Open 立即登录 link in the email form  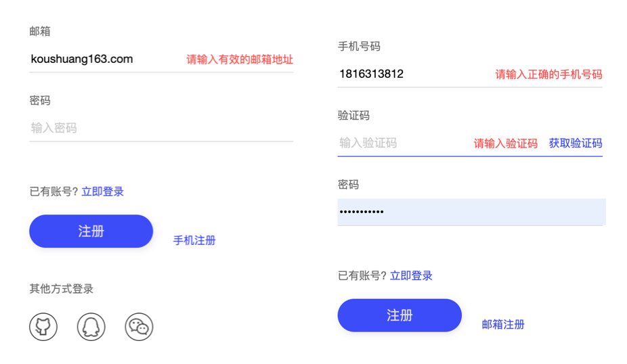(x=102, y=191)
